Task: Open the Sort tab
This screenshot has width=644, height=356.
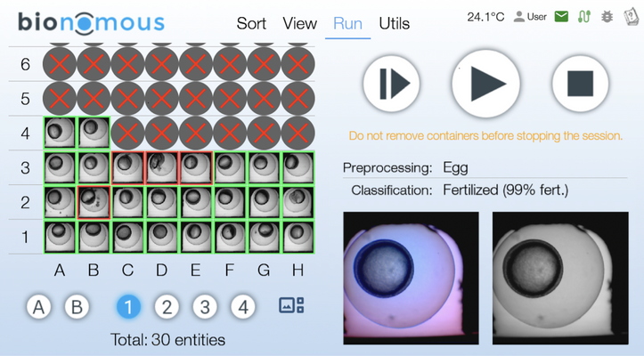Action: [251, 23]
